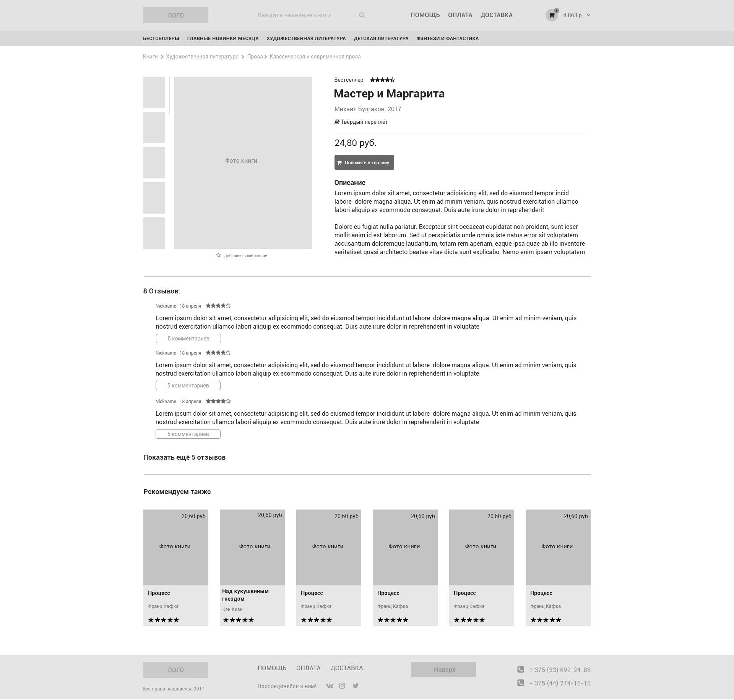Viewport: 734px width, 700px height.
Task: Toggle the Добавить в избранное star
Action: click(x=218, y=255)
